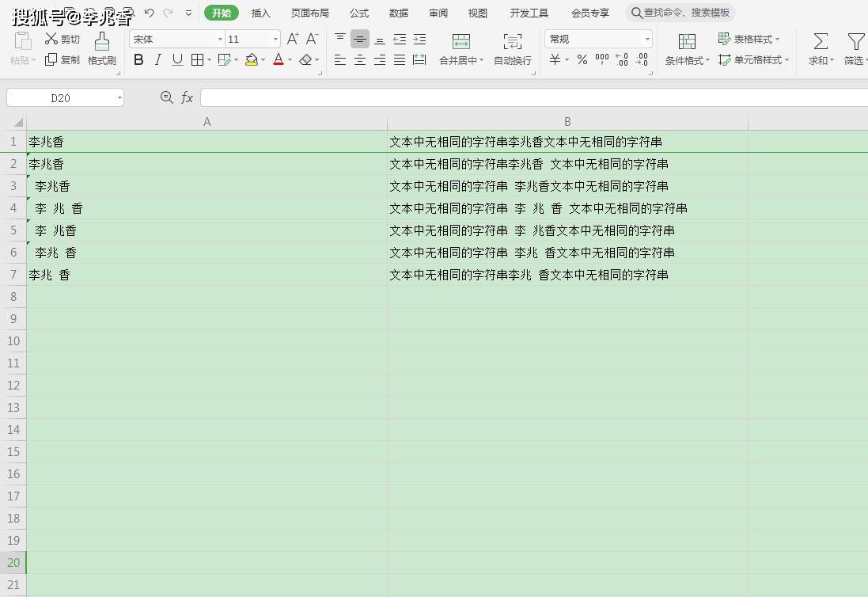Apply currency ¥ format

click(555, 59)
